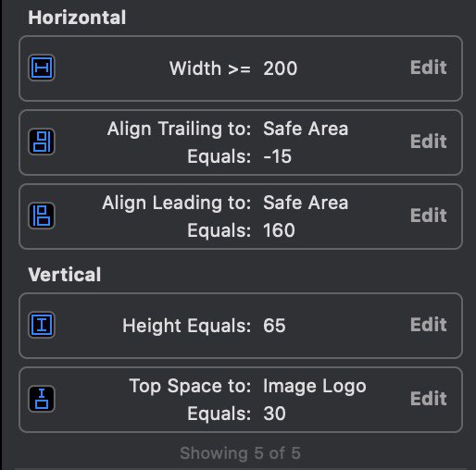Select the trailing constraint value -15
The image size is (476, 470).
pos(277,156)
